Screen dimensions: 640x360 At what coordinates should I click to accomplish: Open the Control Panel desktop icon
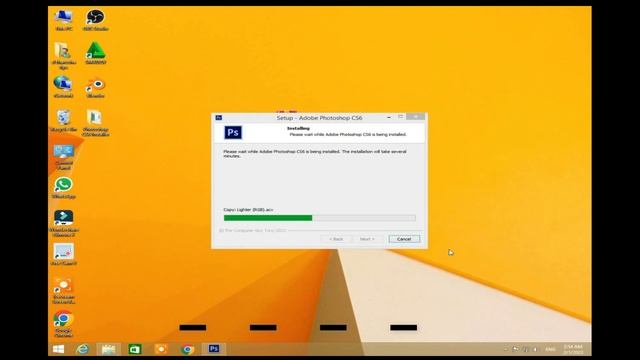click(64, 156)
